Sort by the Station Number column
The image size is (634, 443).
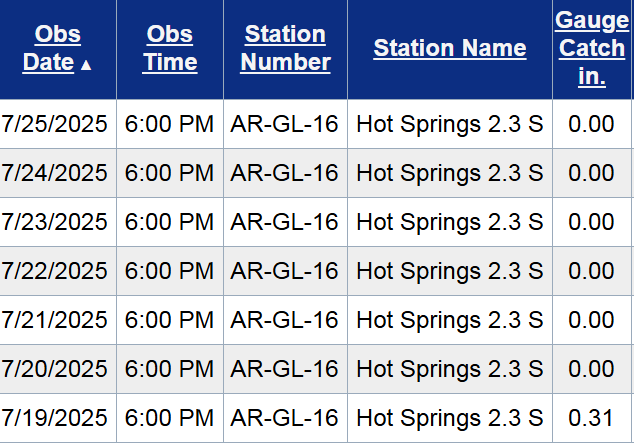click(x=286, y=48)
